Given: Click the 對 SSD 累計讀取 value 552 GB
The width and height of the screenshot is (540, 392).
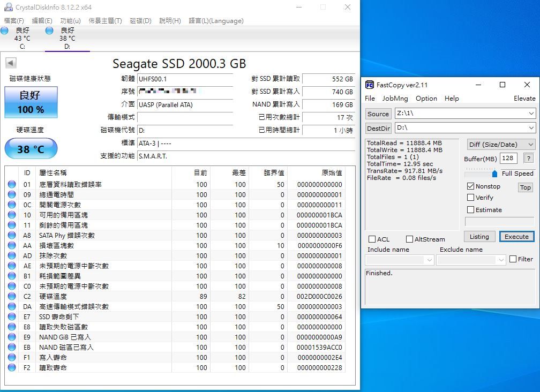Looking at the screenshot, I should (328, 79).
